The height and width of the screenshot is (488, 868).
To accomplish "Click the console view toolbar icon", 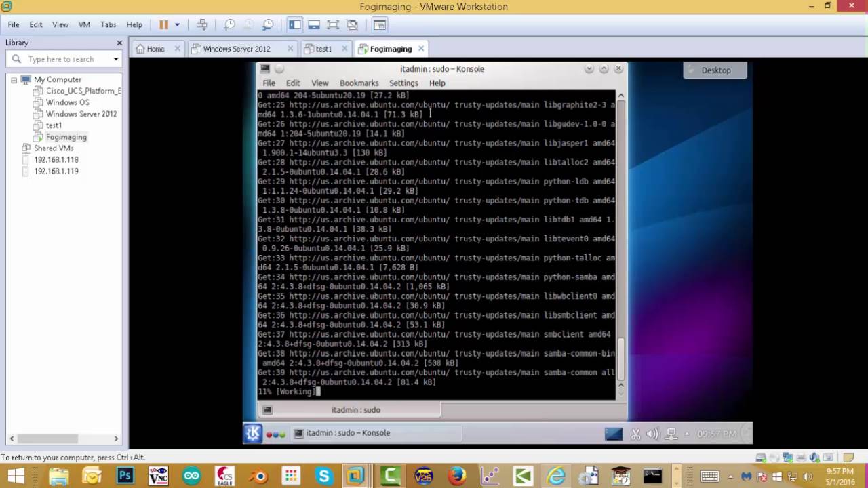I will [x=380, y=24].
